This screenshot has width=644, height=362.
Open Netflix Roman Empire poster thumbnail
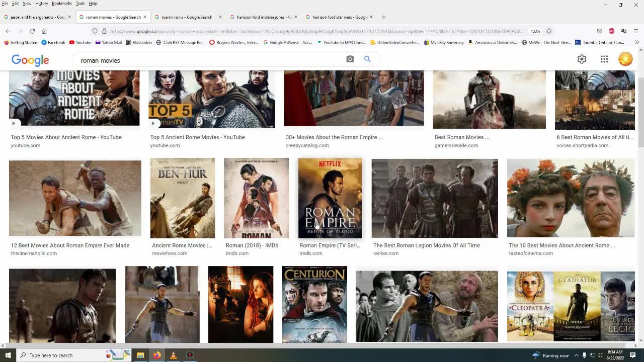tap(330, 198)
